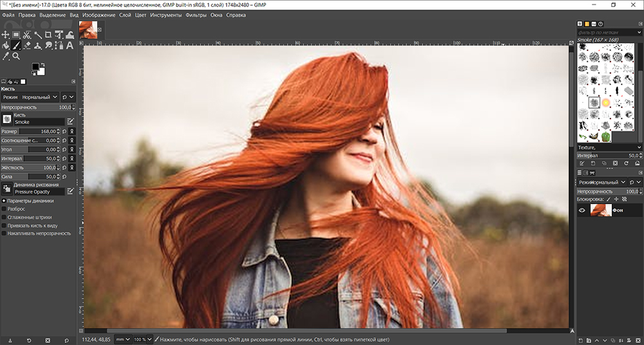Expand Параметры динамики section

[x=4, y=201]
